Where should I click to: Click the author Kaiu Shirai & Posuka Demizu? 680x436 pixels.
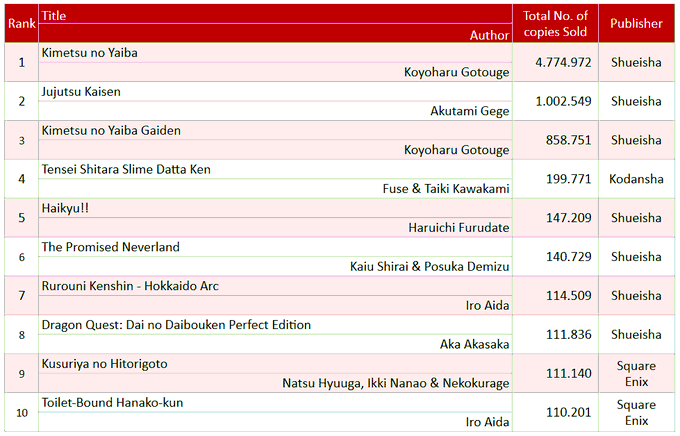(x=429, y=266)
